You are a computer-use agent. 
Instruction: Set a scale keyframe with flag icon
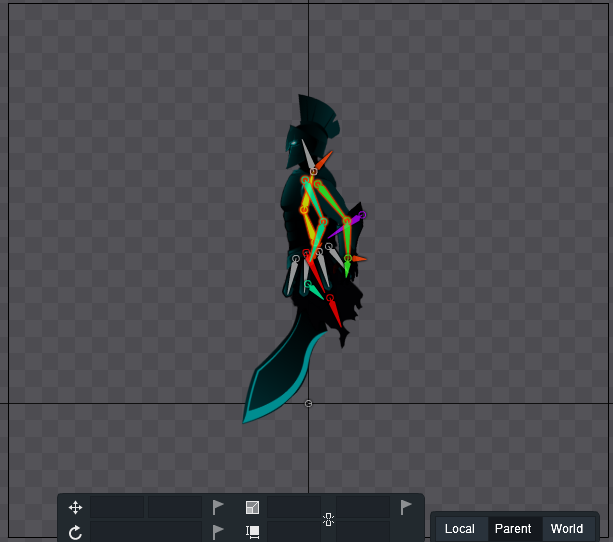pos(406,507)
